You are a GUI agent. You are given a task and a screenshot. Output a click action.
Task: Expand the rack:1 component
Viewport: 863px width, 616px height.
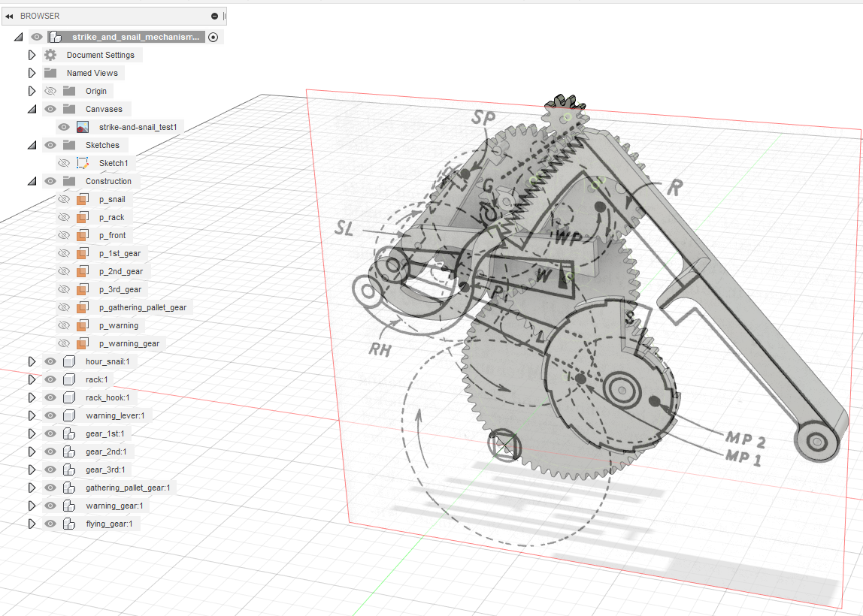click(32, 379)
